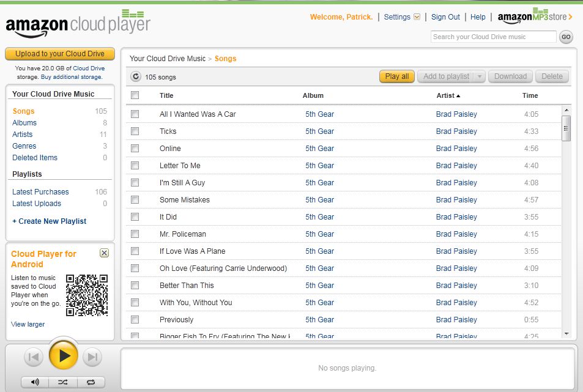Click the Add to playlist button

click(x=446, y=76)
